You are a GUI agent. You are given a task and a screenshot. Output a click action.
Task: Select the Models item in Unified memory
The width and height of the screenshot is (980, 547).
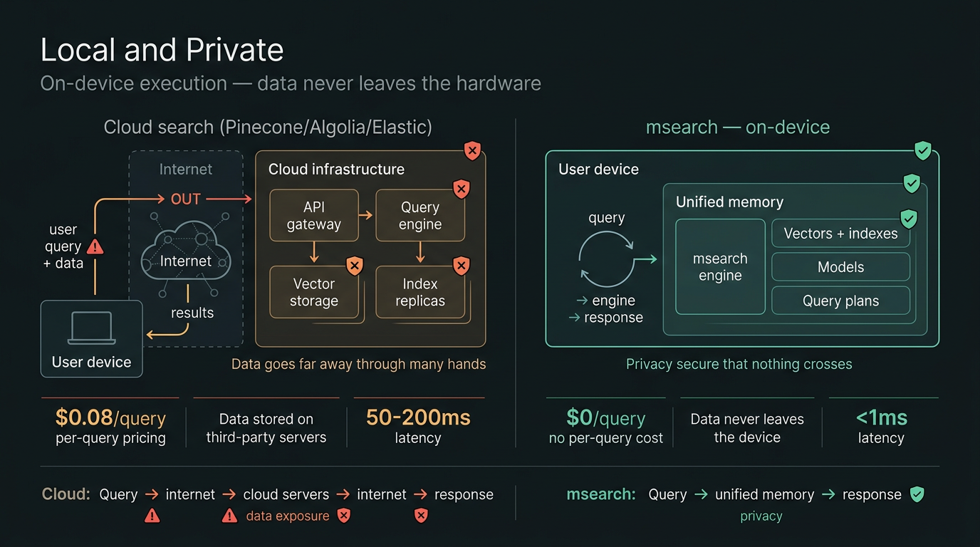tap(841, 267)
